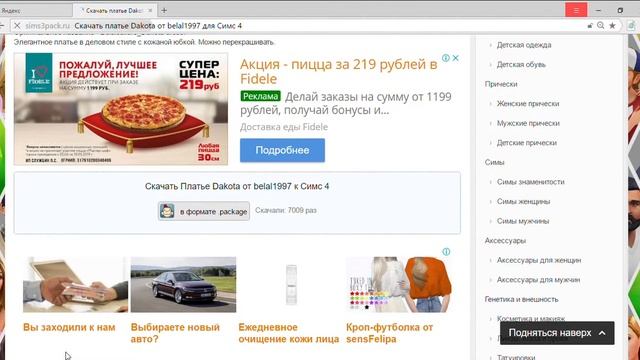Click the Fidele pizza banner image
This screenshot has height=360, width=640.
[121, 109]
